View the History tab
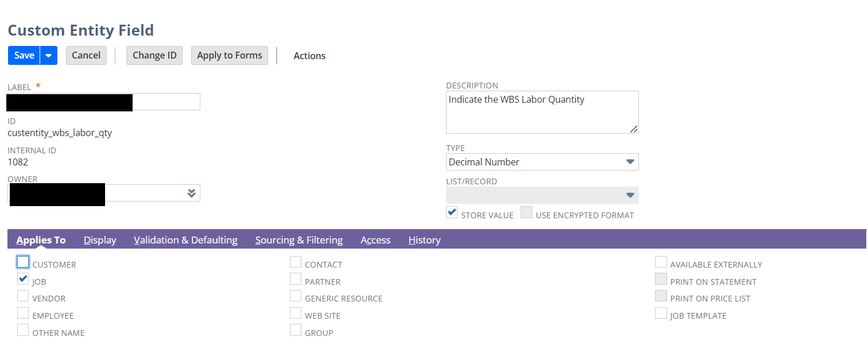The height and width of the screenshot is (360, 868). point(425,240)
